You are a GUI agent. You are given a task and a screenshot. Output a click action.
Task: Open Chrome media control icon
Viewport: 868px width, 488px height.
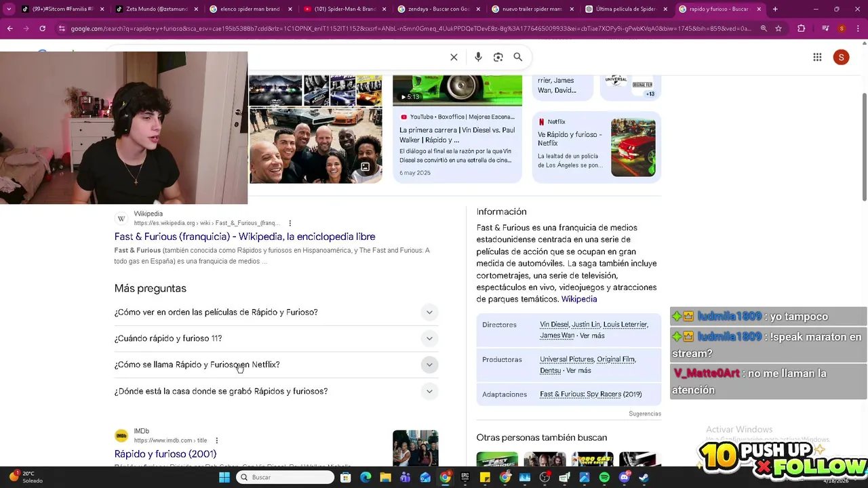point(825,28)
